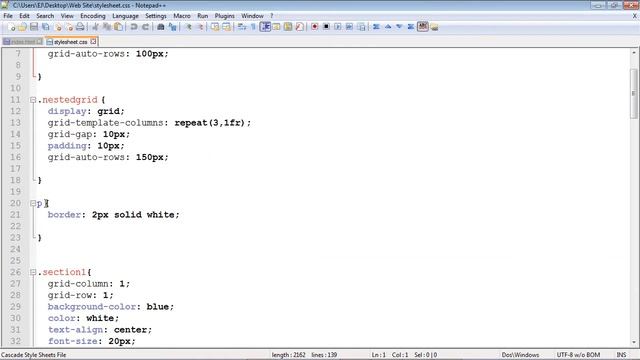Click Save Recorded Macro icon
This screenshot has height=360, width=640.
[361, 27]
